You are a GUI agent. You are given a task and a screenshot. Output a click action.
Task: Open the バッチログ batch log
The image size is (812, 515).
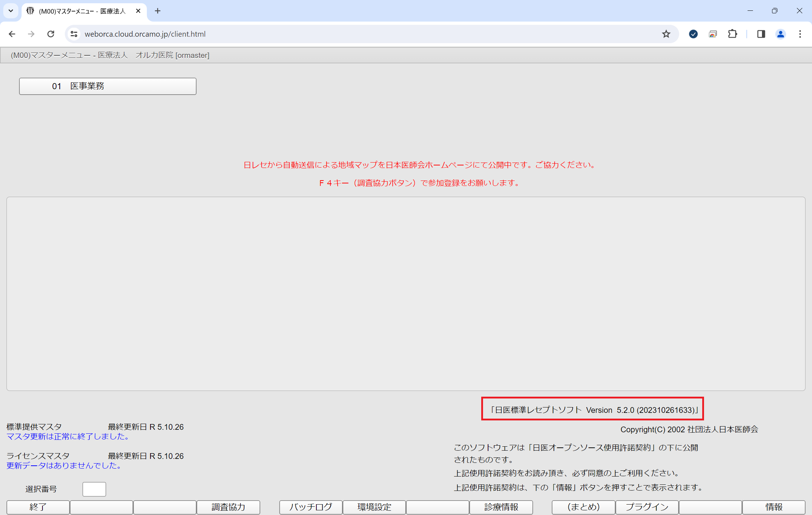(x=310, y=507)
